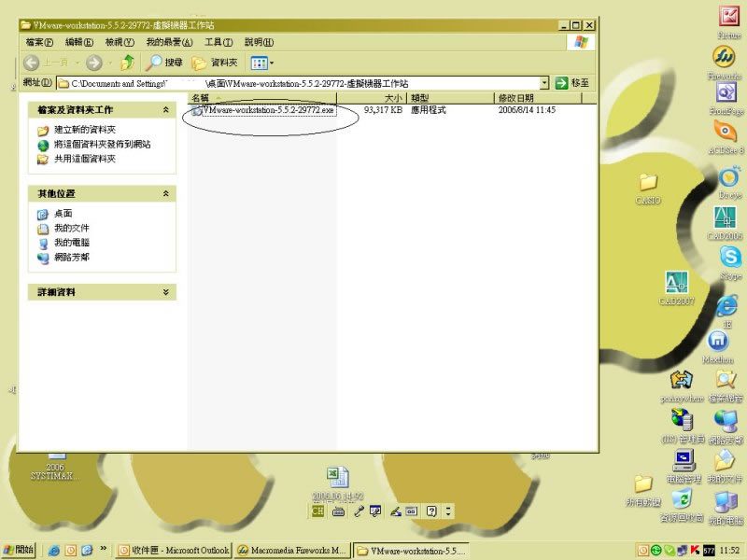Select the Picture desktop icon

point(729,18)
